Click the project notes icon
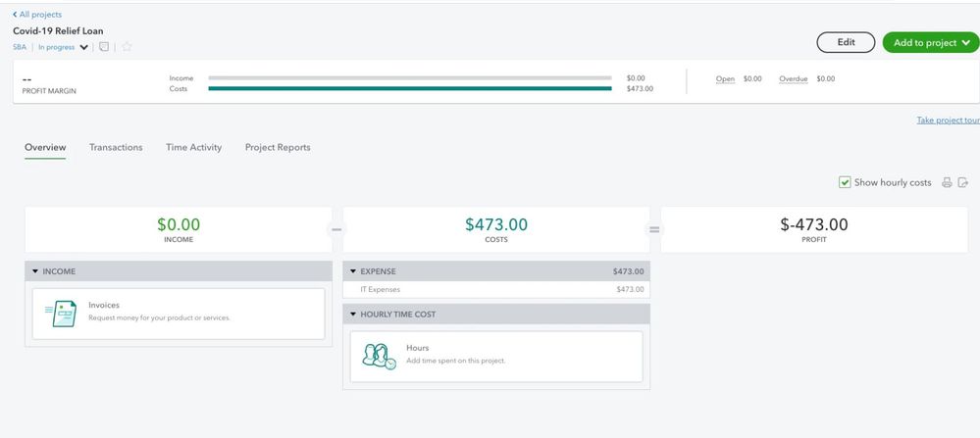This screenshot has height=438, width=980. point(104,47)
